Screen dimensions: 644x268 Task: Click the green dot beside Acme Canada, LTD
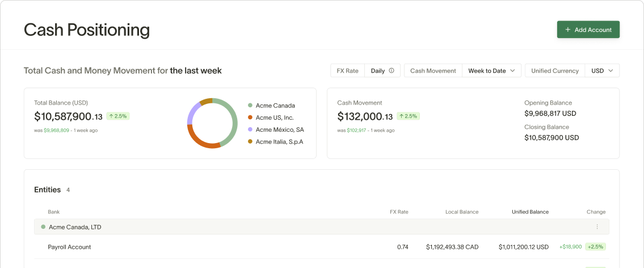point(43,227)
